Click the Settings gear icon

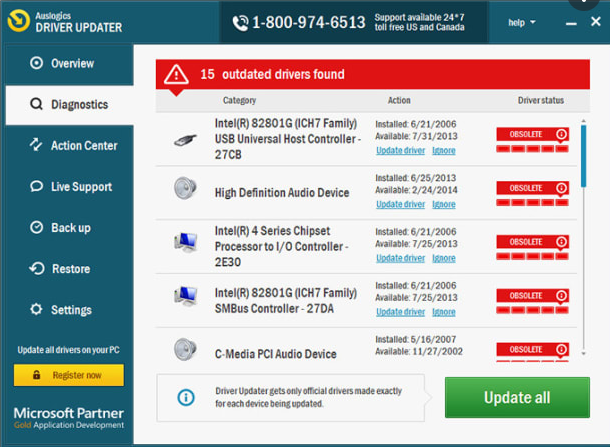point(36,310)
